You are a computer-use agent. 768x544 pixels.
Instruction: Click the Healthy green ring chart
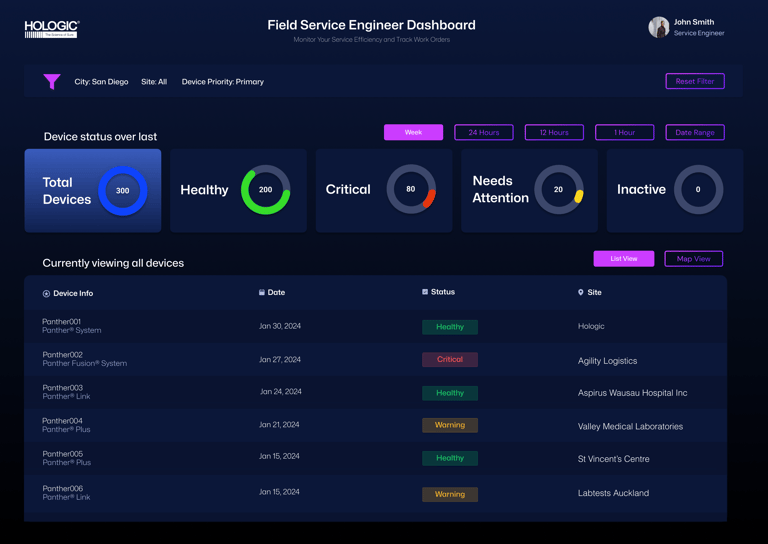[265, 189]
